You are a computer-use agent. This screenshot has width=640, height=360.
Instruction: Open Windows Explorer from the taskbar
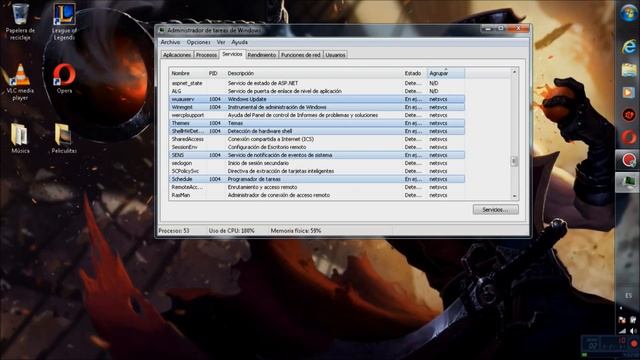click(x=629, y=70)
